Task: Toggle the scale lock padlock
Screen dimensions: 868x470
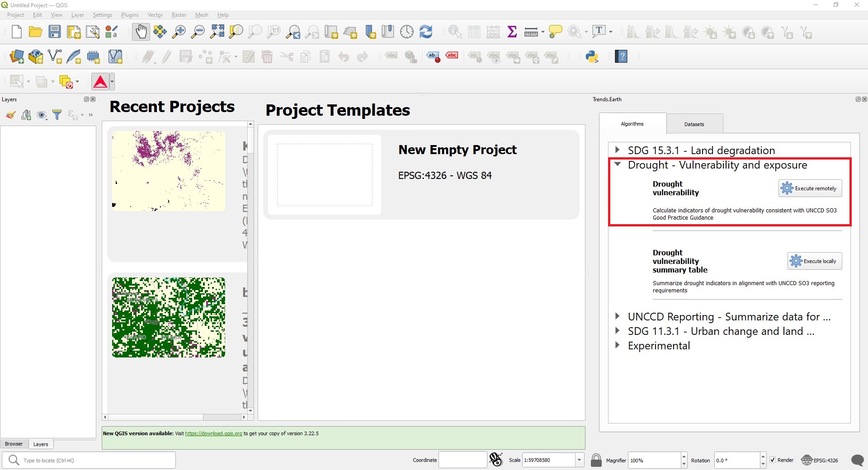Action: tap(596, 460)
